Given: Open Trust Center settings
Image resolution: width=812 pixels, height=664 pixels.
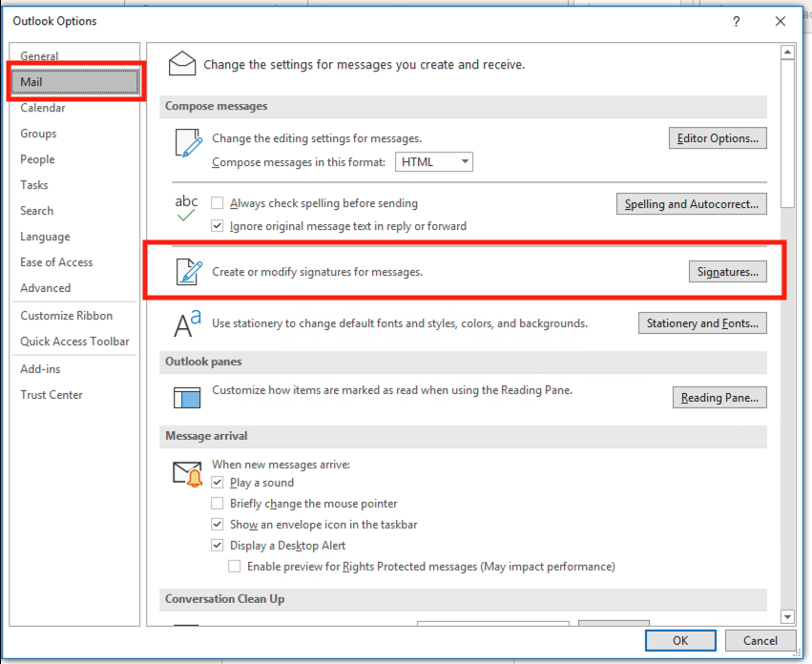Looking at the screenshot, I should pos(74,395).
